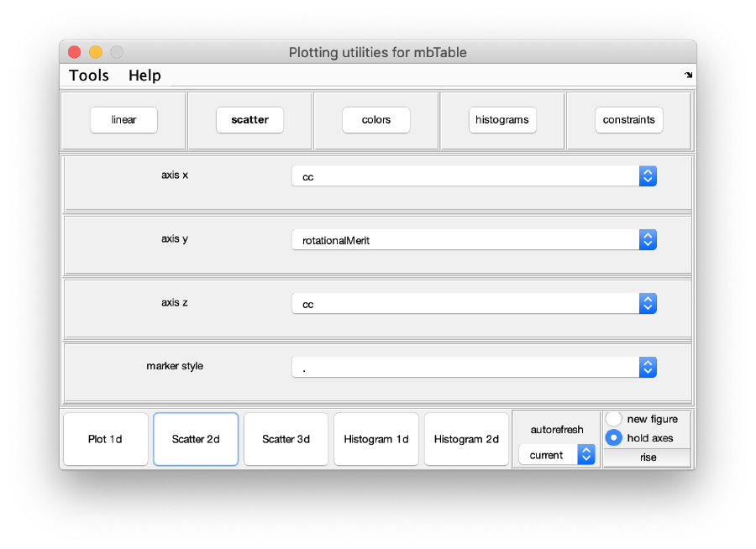Viewport: 756px width, 549px height.
Task: Open the axis x variable dropdown
Action: [647, 176]
